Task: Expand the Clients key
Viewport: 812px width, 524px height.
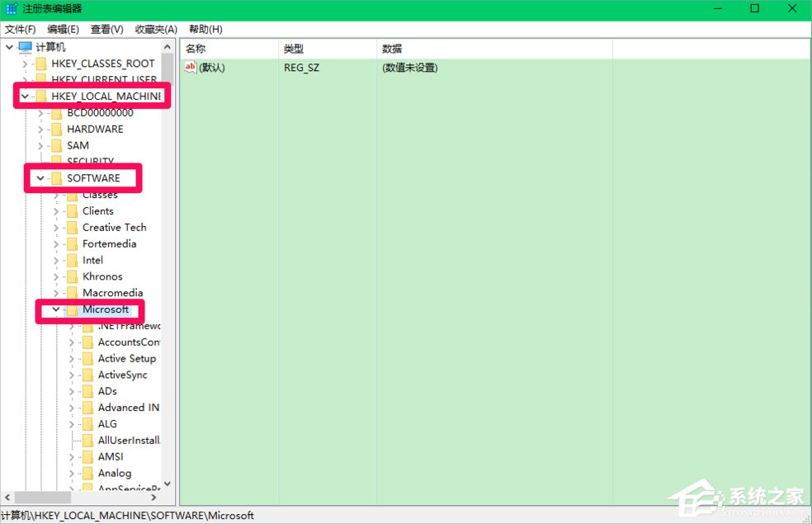Action: (x=54, y=210)
